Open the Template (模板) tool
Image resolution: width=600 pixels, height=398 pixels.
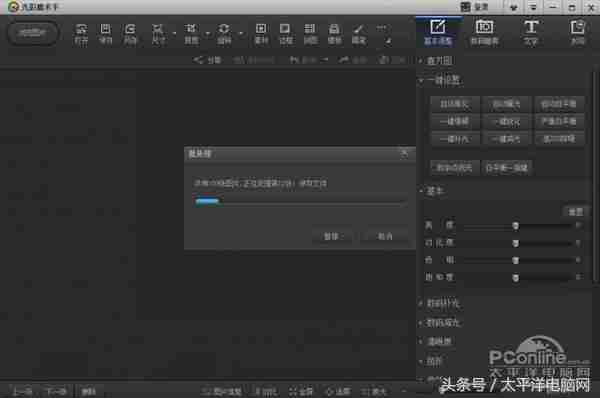pyautogui.click(x=334, y=34)
